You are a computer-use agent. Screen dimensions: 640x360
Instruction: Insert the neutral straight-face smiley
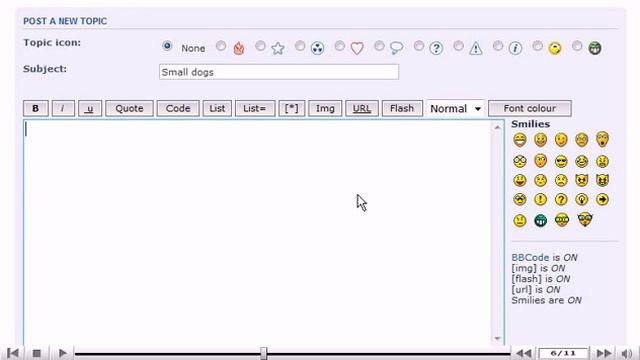[520, 221]
